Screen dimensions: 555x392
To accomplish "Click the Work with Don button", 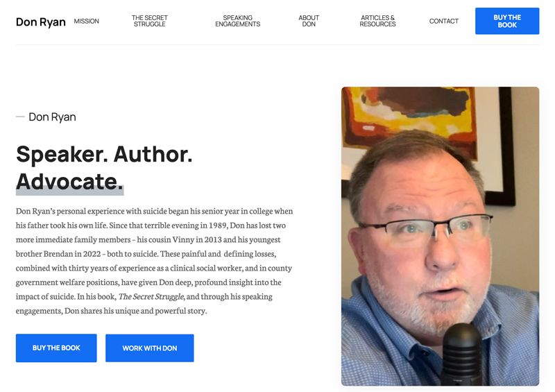I will tap(149, 348).
